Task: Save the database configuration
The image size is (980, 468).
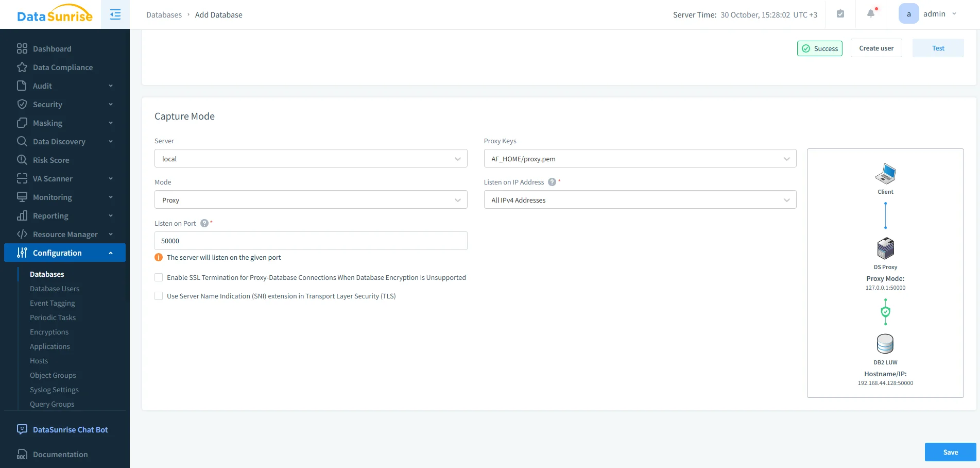Action: (950, 452)
